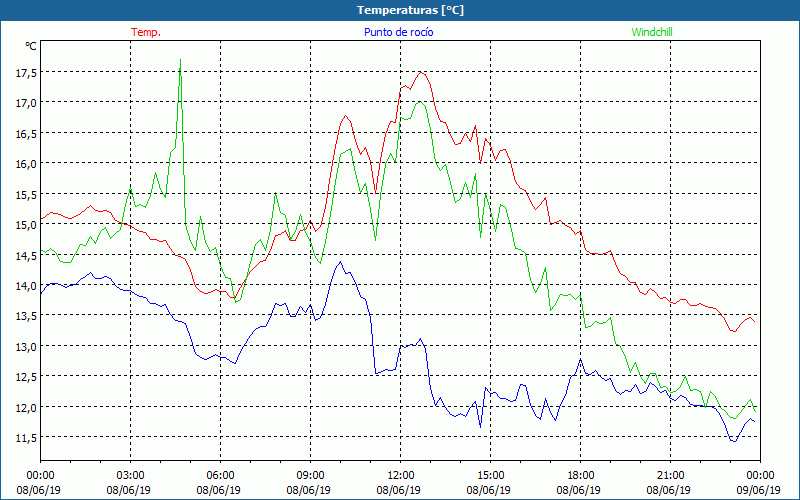Select the blue Punto de rocío legend
This screenshot has height=500, width=800.
click(x=398, y=32)
